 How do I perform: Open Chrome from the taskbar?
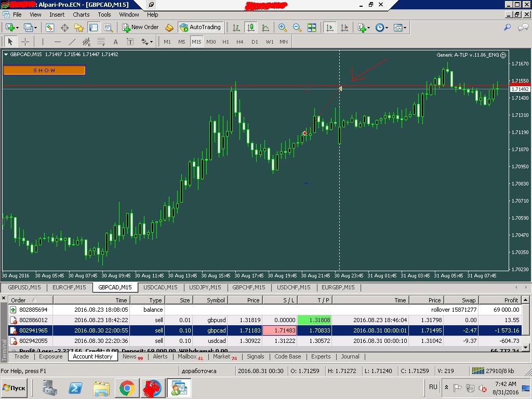pos(127,388)
